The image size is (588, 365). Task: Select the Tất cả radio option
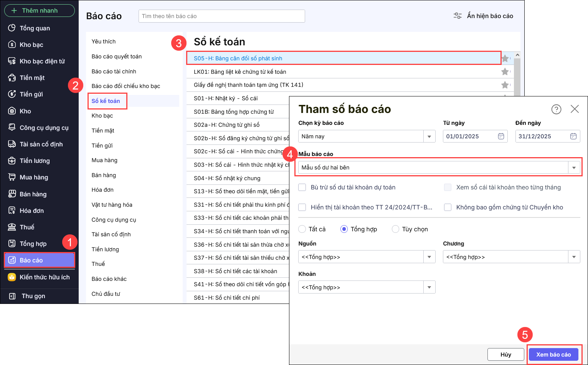point(302,229)
